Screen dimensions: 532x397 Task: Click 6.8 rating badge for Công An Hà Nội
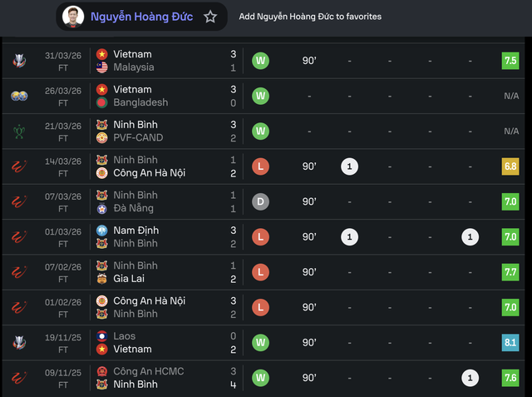tap(510, 166)
